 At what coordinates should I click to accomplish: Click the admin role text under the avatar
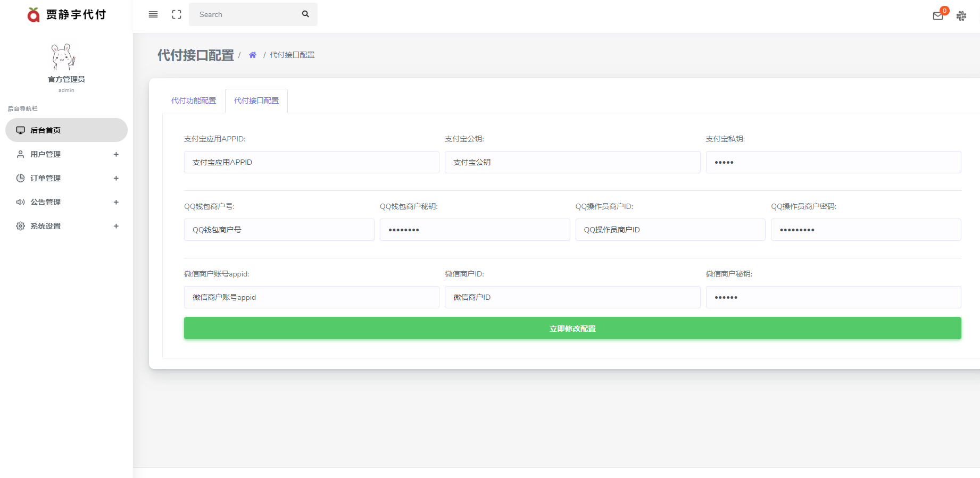pyautogui.click(x=67, y=90)
